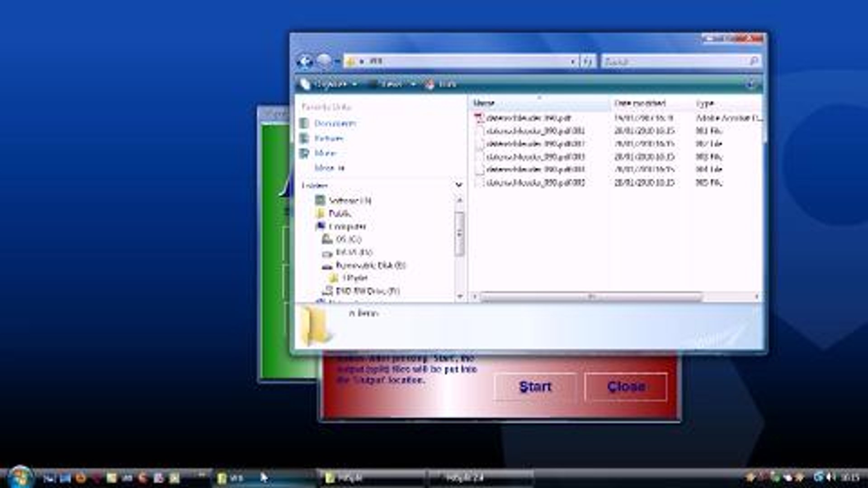
Task: Click inside the Search box
Action: tap(669, 61)
